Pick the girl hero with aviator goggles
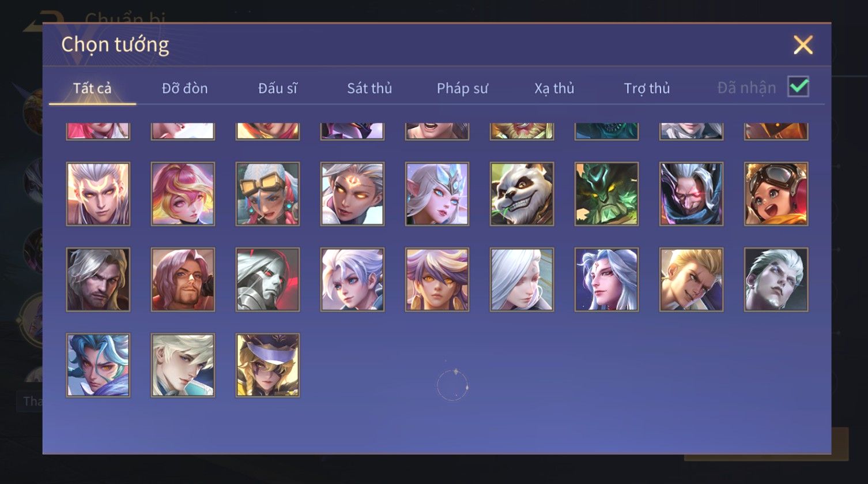 (x=776, y=194)
